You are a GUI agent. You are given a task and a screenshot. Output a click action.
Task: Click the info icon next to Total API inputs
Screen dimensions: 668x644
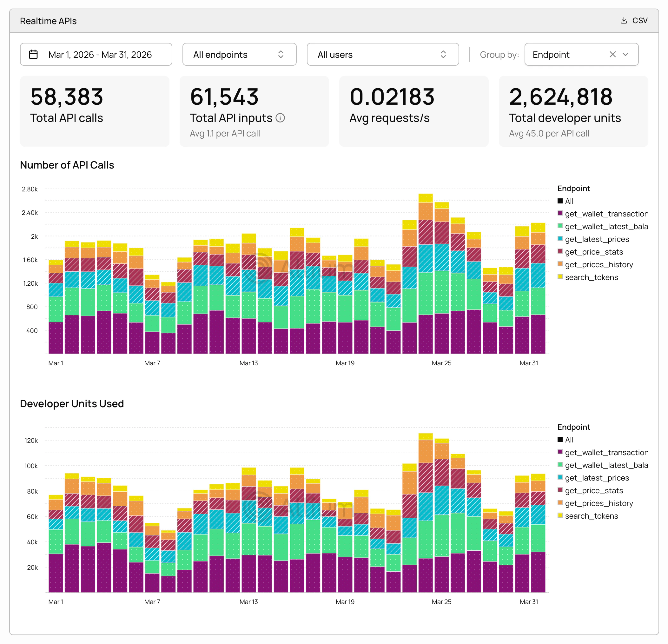click(280, 118)
